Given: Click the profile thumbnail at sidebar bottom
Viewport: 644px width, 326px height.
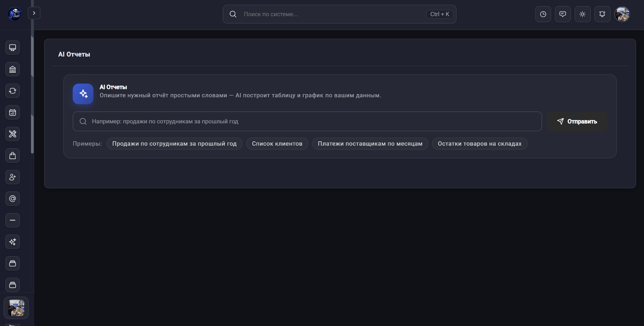Looking at the screenshot, I should pyautogui.click(x=16, y=308).
